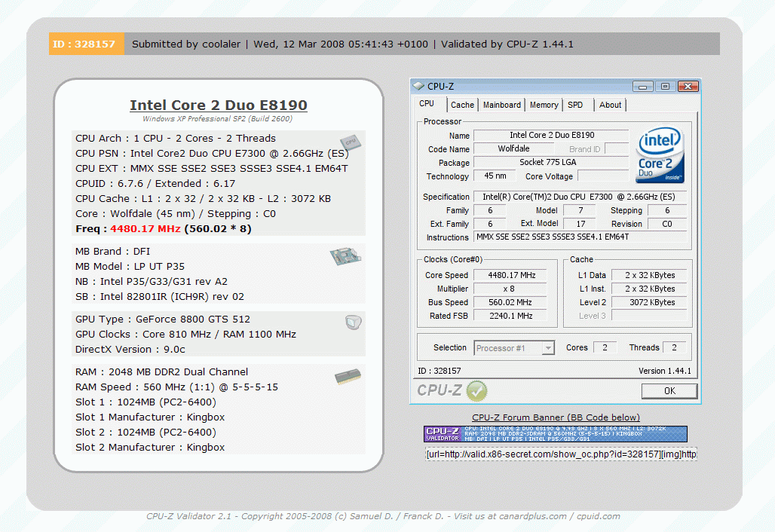Click the motherboard icon beside MB Brand
This screenshot has width=775, height=532.
coord(345,256)
